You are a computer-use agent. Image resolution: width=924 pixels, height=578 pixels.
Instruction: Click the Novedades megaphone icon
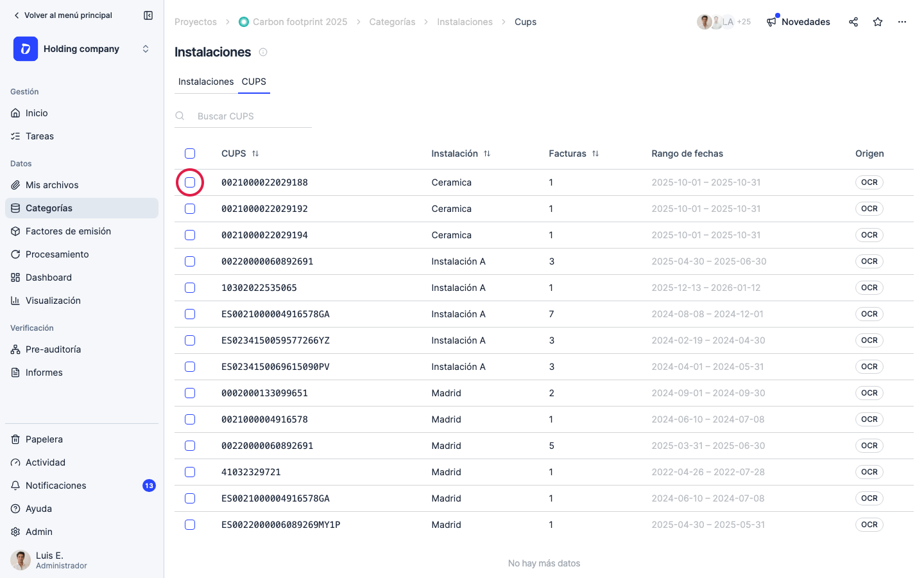pos(771,22)
